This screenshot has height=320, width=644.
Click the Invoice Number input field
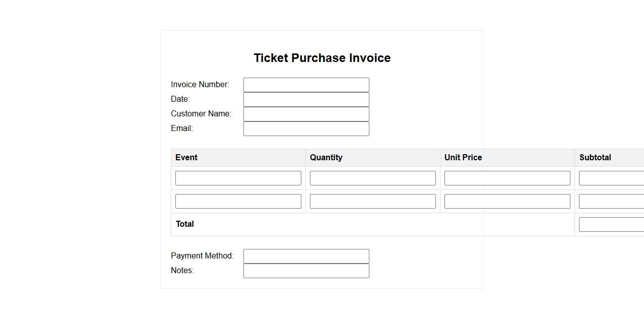point(306,85)
